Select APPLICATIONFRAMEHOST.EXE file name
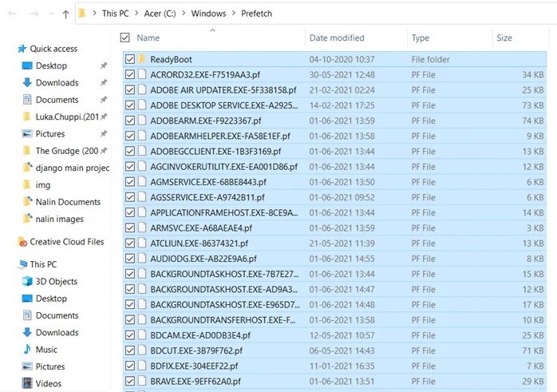Viewport: 557px width, 392px height. [x=224, y=213]
